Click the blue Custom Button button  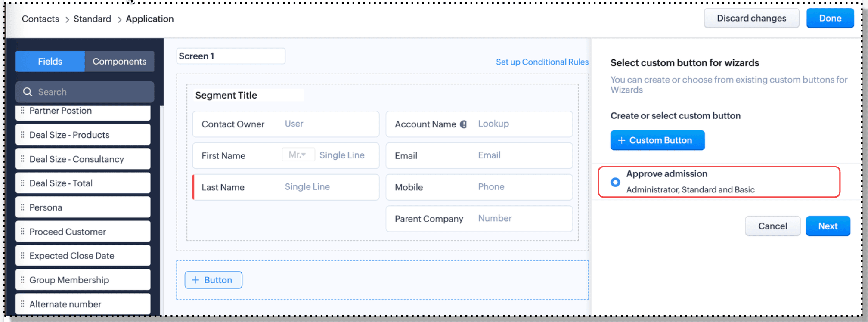(657, 140)
